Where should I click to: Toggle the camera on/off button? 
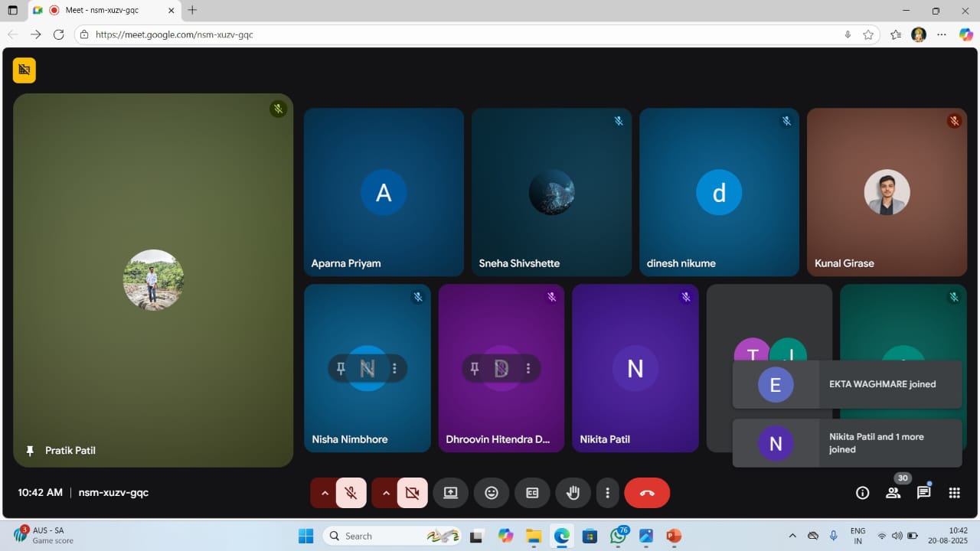point(412,493)
